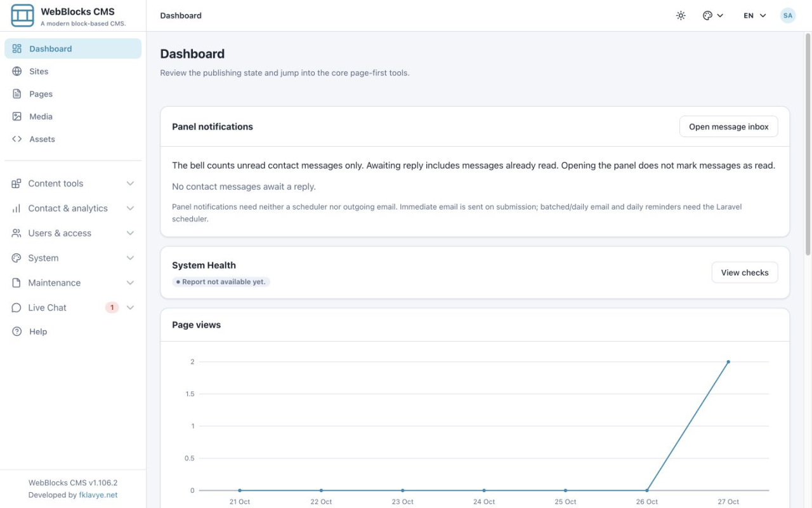The image size is (812, 508).
Task: Click the Assets code brackets icon
Action: pyautogui.click(x=17, y=139)
